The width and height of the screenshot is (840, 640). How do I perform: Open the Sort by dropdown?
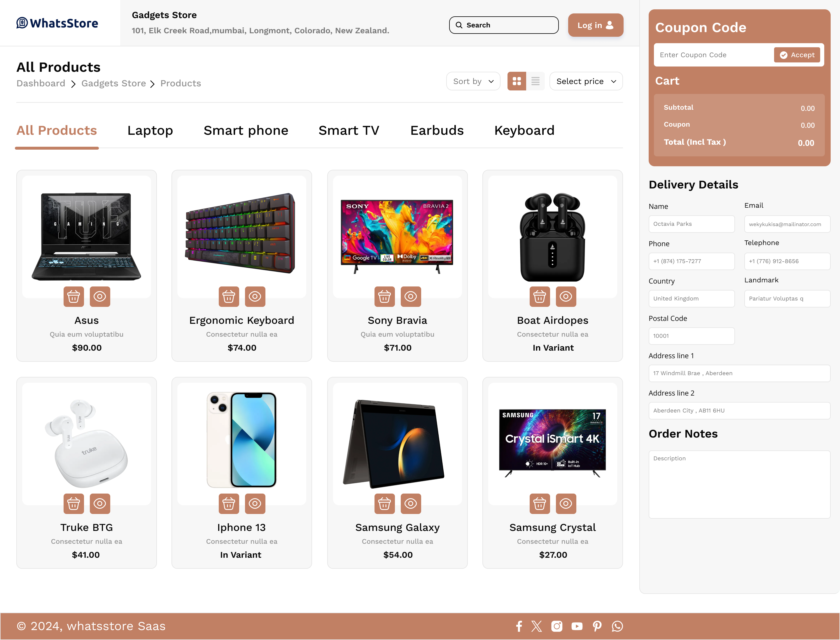click(x=473, y=81)
